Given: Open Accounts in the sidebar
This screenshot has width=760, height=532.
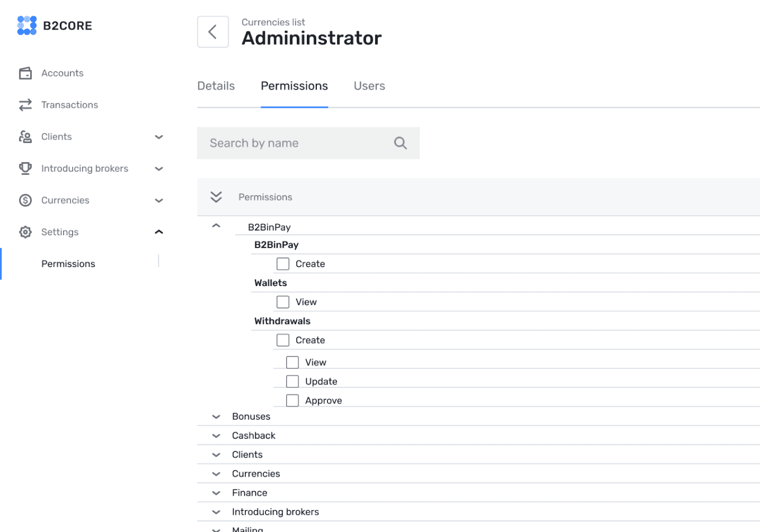Looking at the screenshot, I should [62, 73].
